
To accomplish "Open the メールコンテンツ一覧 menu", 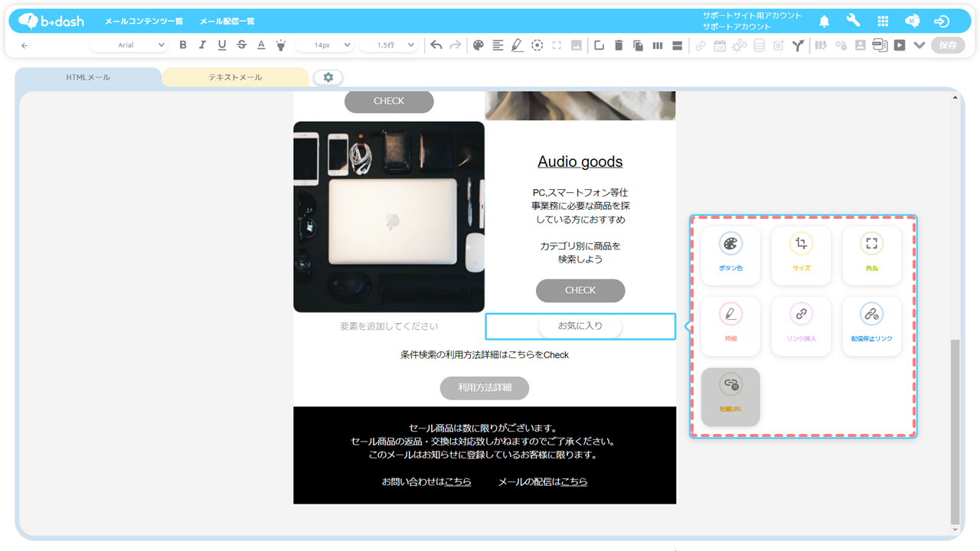I will pos(144,21).
